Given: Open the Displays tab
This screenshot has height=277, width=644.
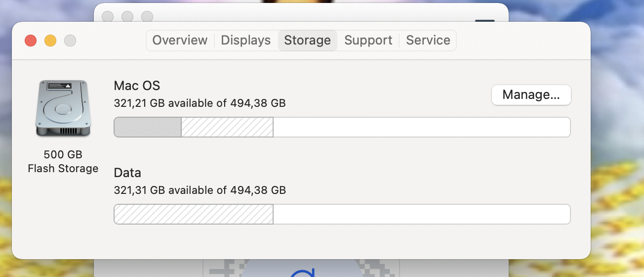Looking at the screenshot, I should click(x=246, y=41).
